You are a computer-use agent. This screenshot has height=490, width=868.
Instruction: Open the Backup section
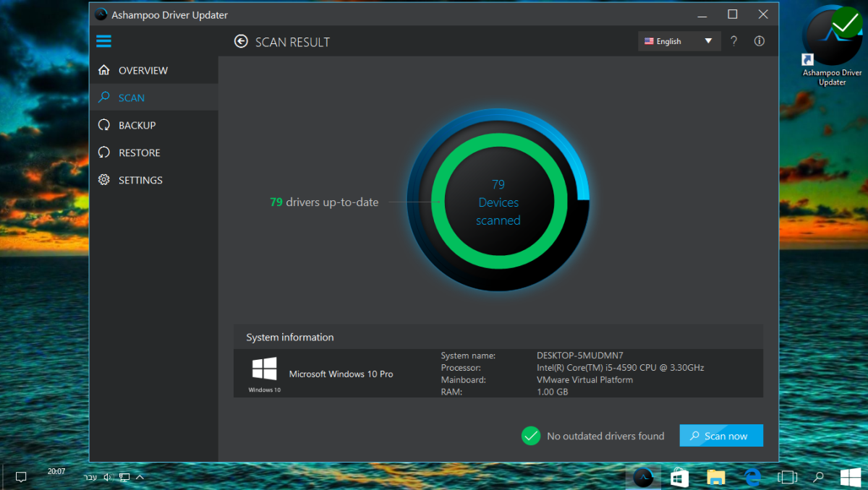click(x=154, y=125)
